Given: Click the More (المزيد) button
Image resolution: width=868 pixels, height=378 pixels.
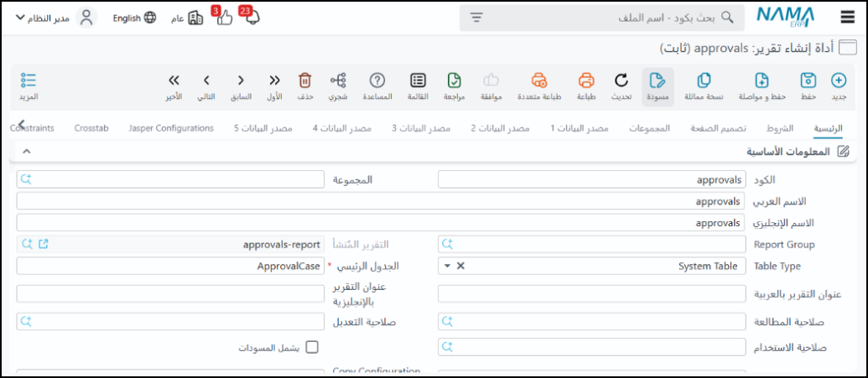Looking at the screenshot, I should click(x=29, y=86).
